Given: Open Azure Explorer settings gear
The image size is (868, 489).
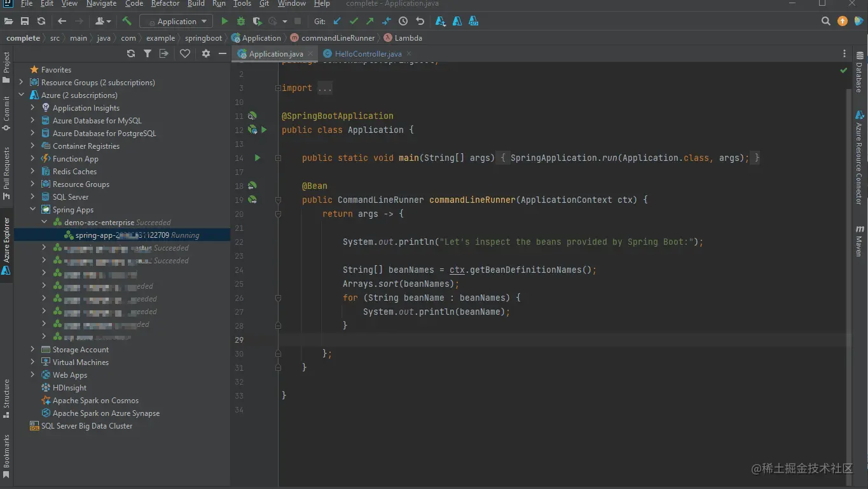Looking at the screenshot, I should [206, 54].
